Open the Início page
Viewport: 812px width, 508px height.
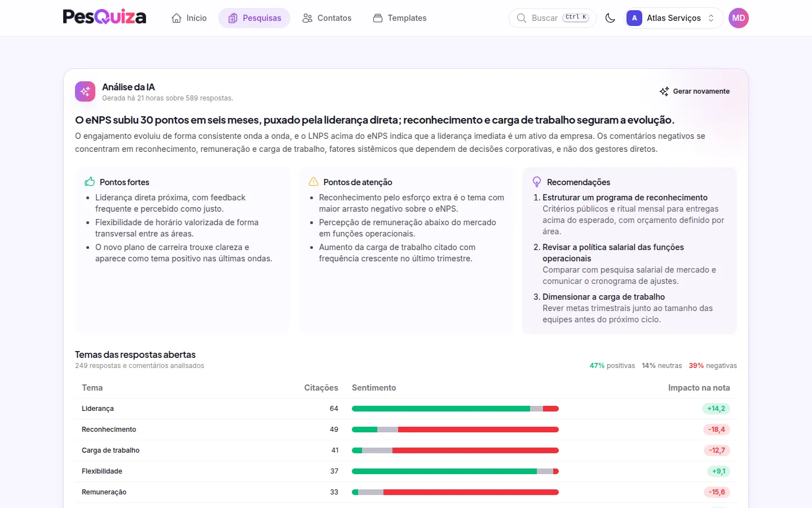point(189,18)
